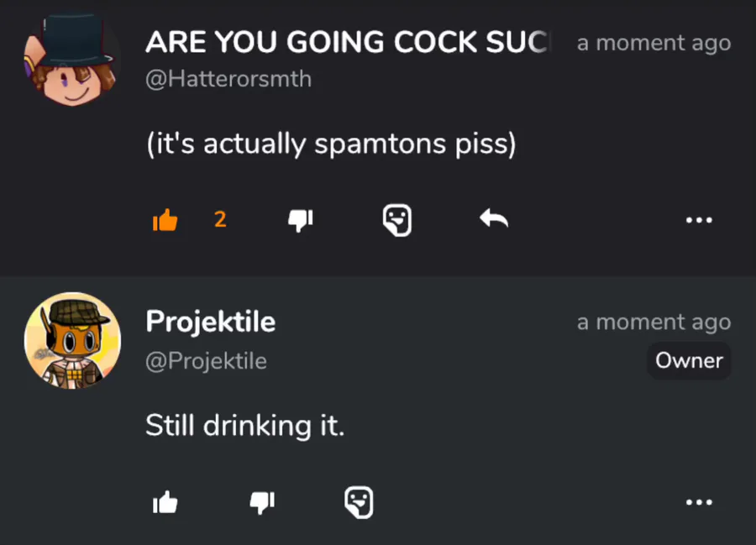Select the all-caps display name above @Hatterorsmth

pos(346,42)
